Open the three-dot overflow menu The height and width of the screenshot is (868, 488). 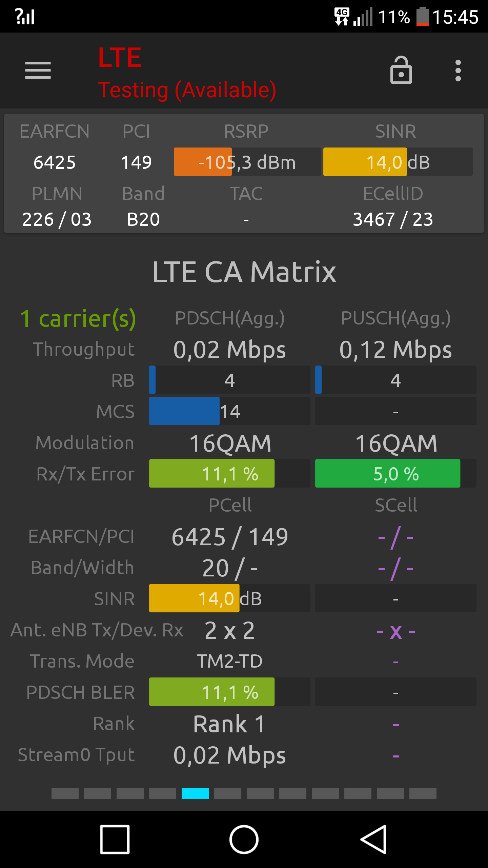click(458, 71)
